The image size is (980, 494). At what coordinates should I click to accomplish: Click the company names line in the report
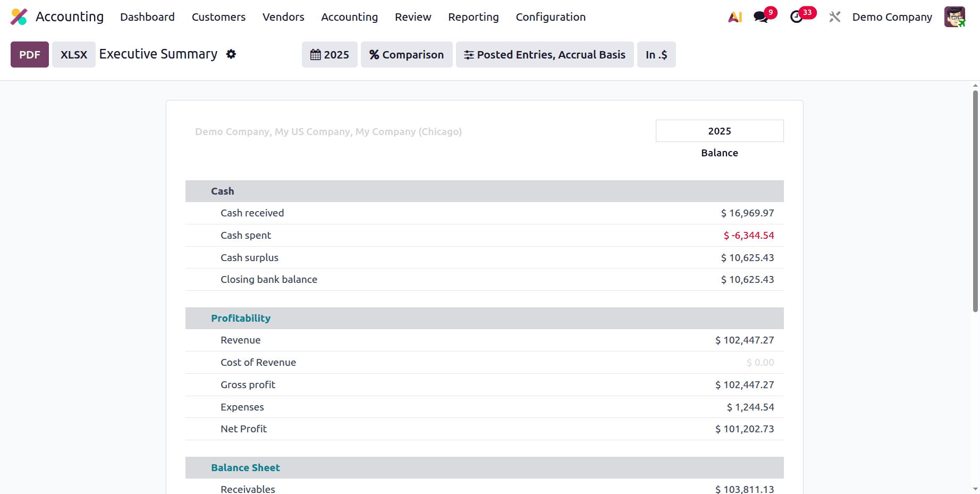coord(328,131)
